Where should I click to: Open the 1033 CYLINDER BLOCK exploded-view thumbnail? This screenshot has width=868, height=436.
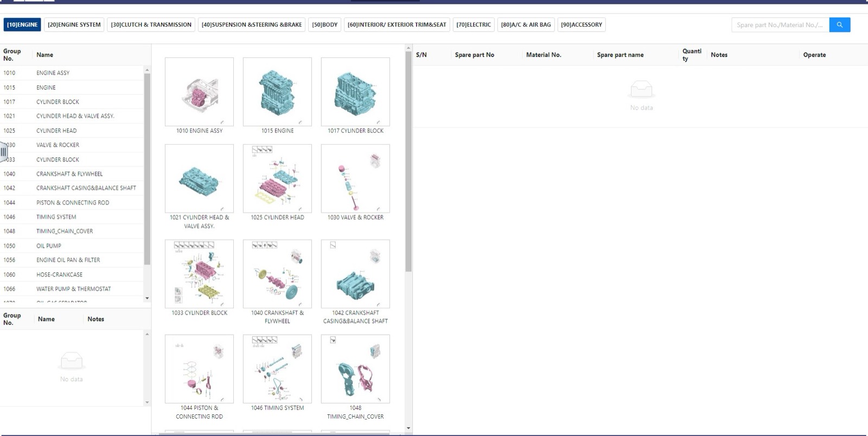pyautogui.click(x=199, y=274)
